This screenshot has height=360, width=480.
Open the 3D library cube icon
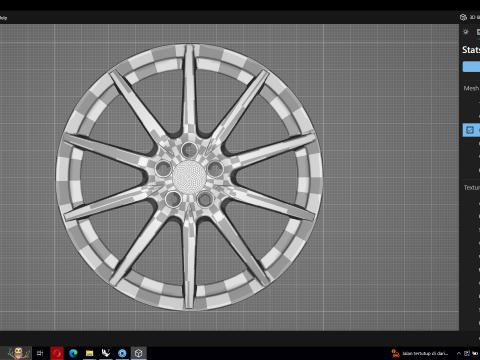click(463, 17)
